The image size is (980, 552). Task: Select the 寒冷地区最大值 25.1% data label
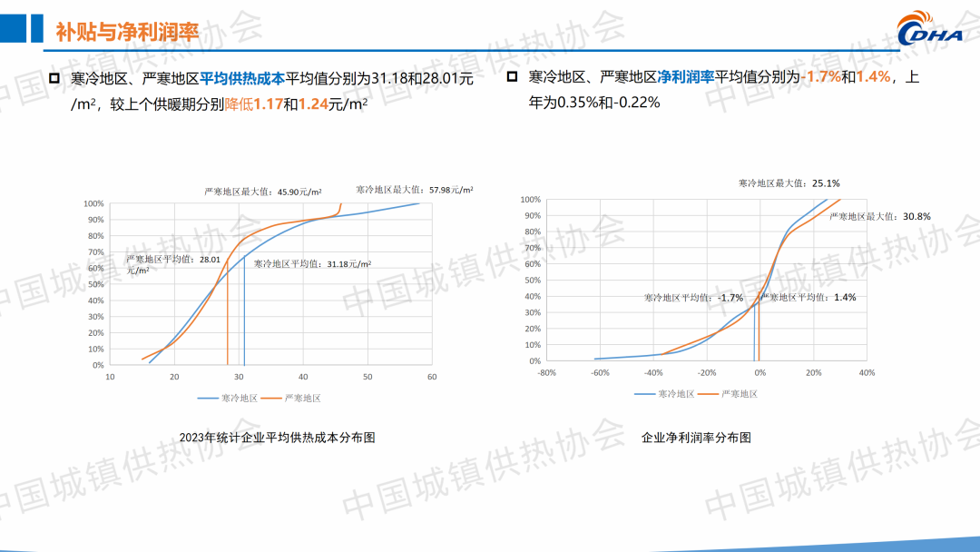point(789,182)
